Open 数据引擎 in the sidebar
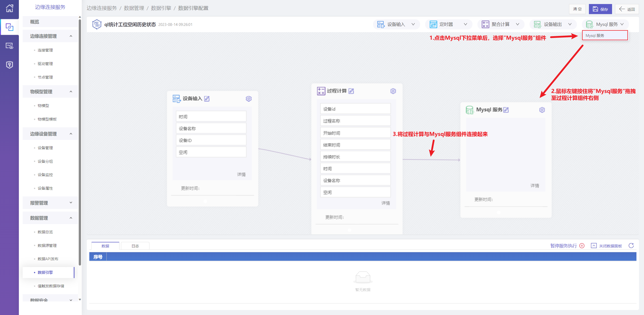This screenshot has width=644, height=315. pyautogui.click(x=45, y=273)
